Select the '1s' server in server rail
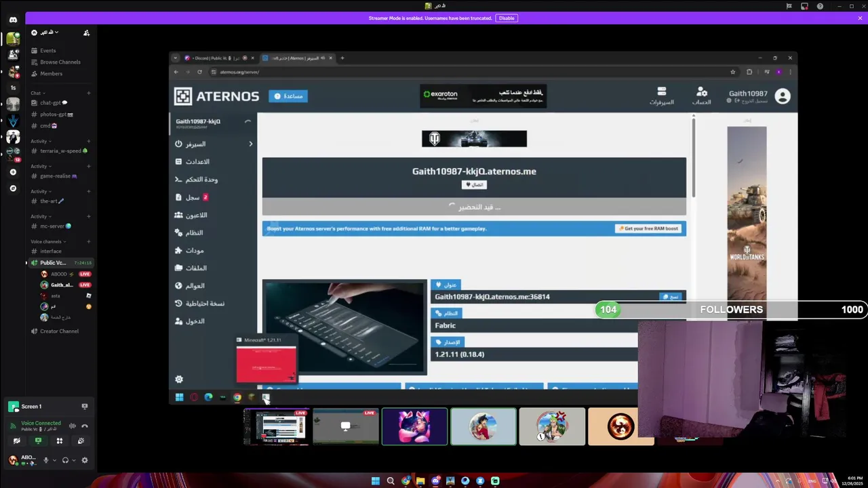 (13, 87)
